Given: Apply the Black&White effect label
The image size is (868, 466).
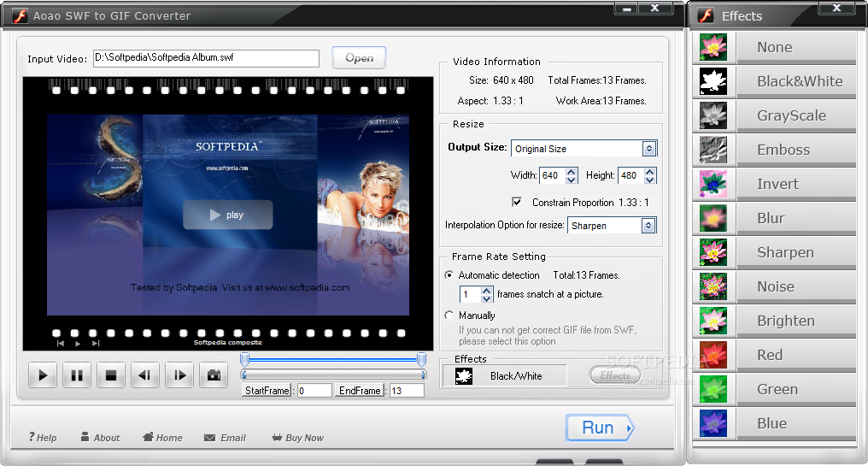Looking at the screenshot, I should pyautogui.click(x=800, y=81).
